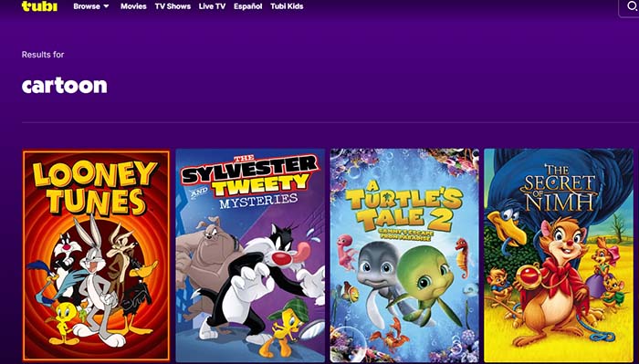
Task: Click the Tubi logo
Action: point(39,6)
